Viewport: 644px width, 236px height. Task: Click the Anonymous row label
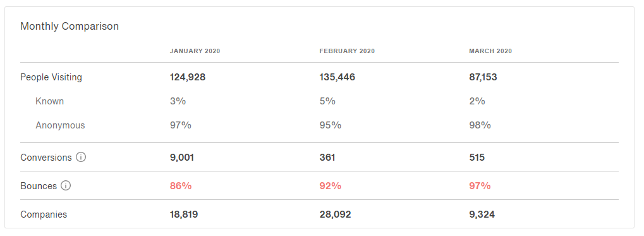[x=61, y=125]
